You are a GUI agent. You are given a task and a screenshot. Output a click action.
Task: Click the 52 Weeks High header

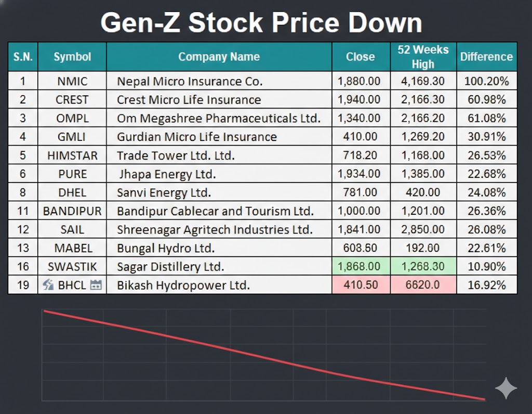[423, 57]
